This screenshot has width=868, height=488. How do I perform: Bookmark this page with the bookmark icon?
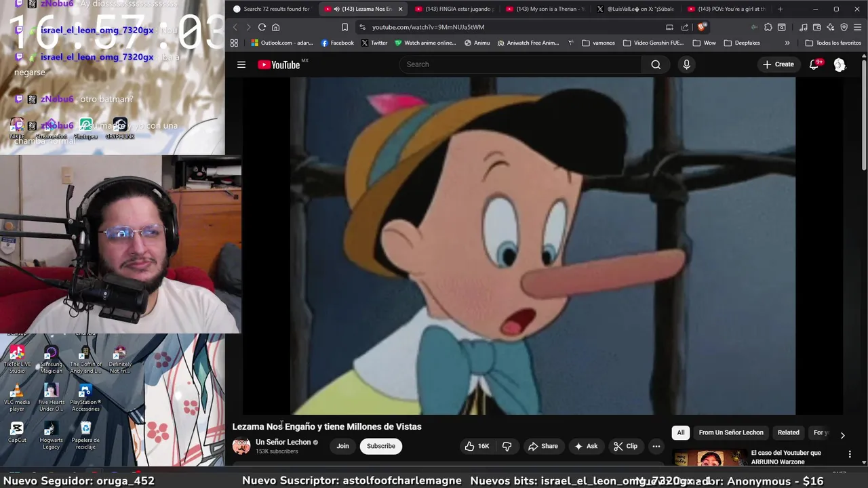click(344, 27)
